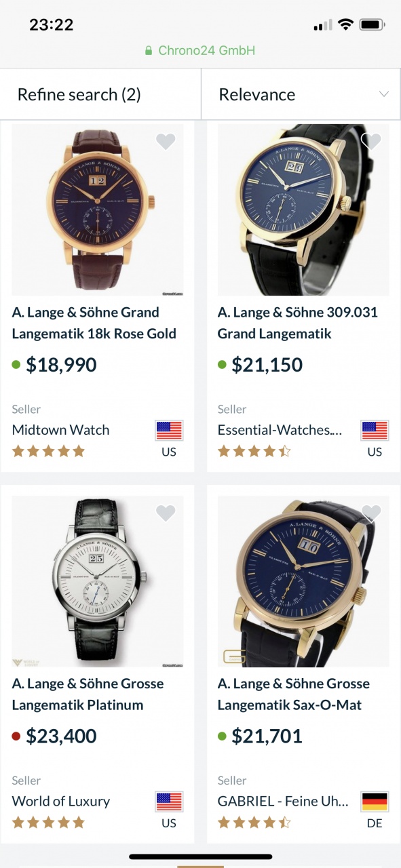Open the platinum Grosse Langematik watch photo

tap(98, 581)
